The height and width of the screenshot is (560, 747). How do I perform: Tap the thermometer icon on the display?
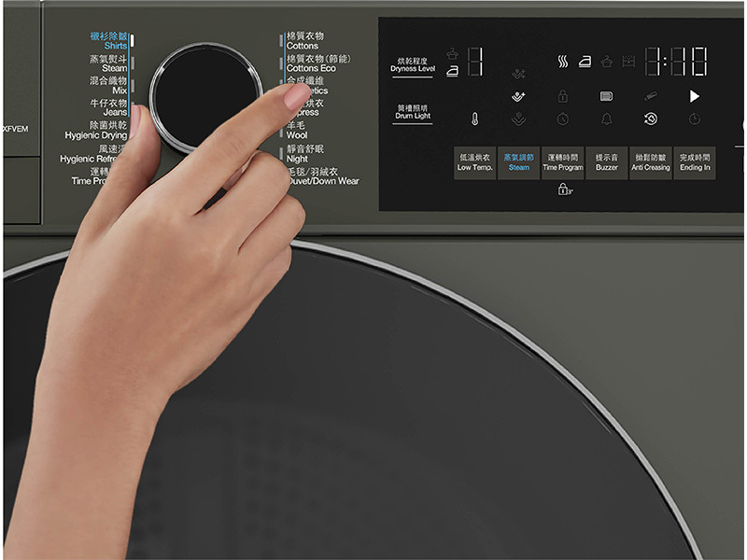474,119
